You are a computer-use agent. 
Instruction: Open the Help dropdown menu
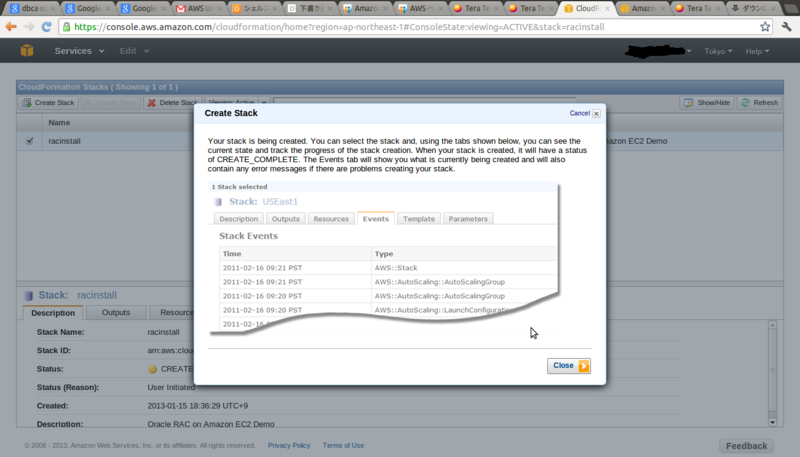(757, 51)
